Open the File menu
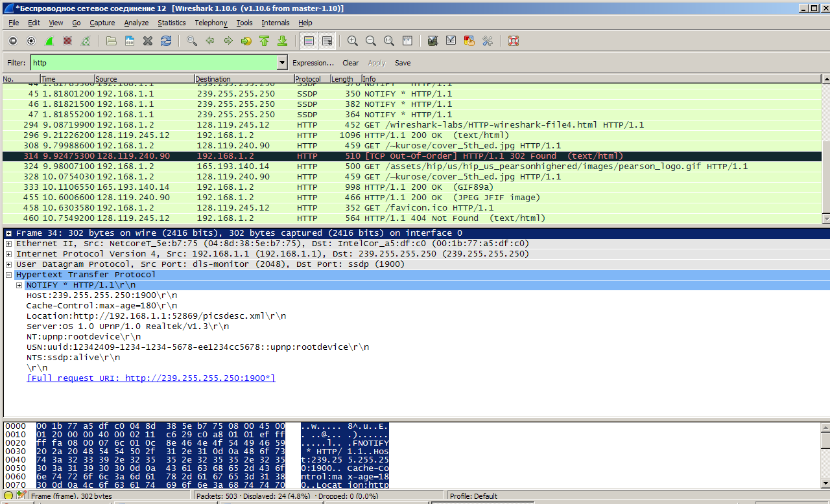 point(14,23)
